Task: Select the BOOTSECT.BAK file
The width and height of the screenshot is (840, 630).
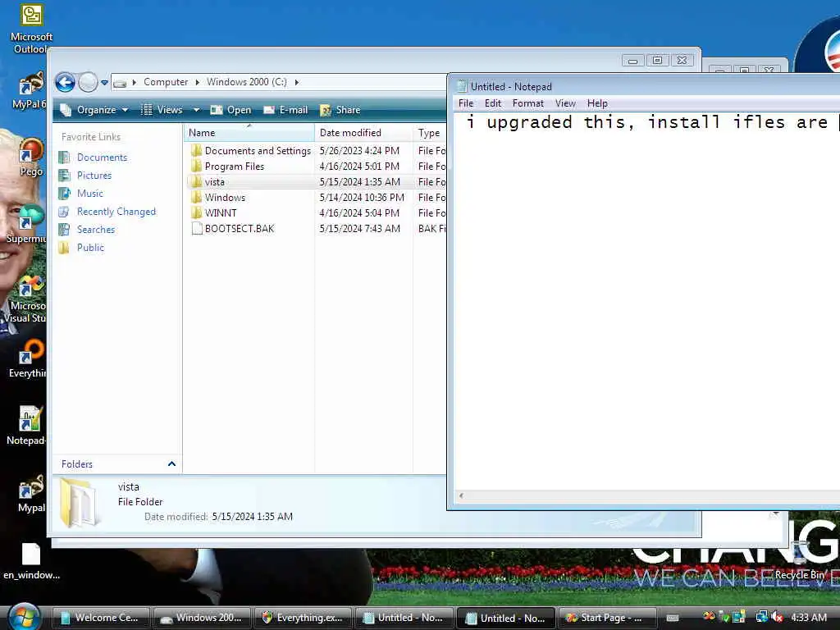Action: [x=239, y=229]
